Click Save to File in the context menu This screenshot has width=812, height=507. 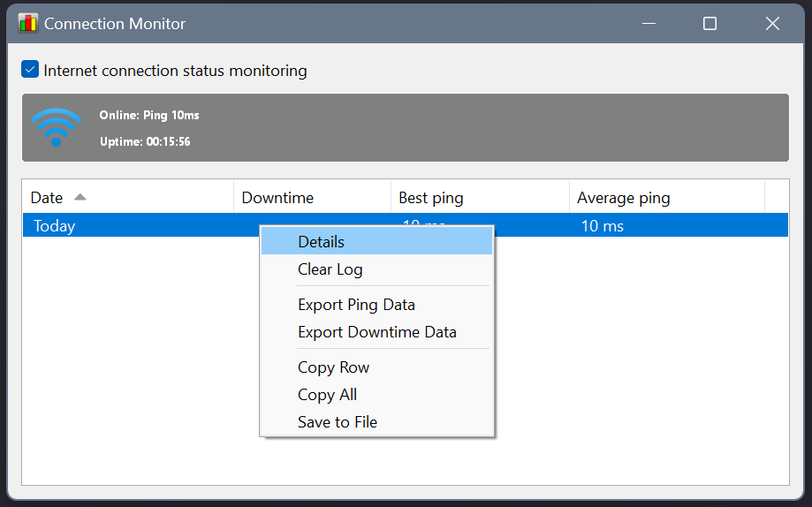[337, 422]
